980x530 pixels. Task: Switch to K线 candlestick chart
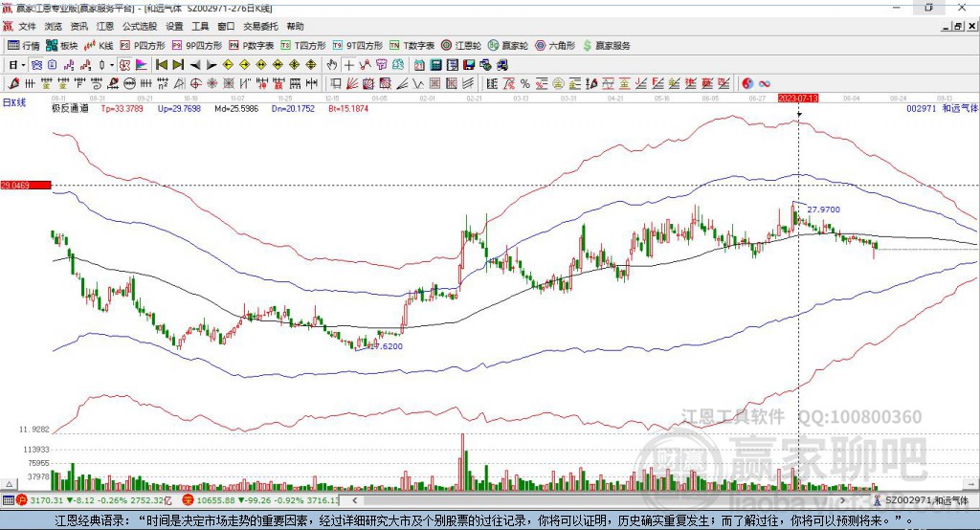99,46
